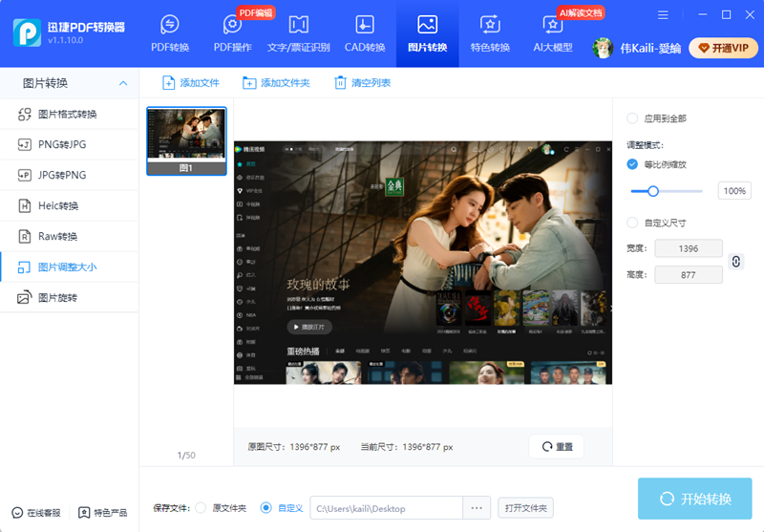Viewport: 764px width, 532px height.
Task: Select 图片格式转换 in sidebar
Action: pos(69,114)
